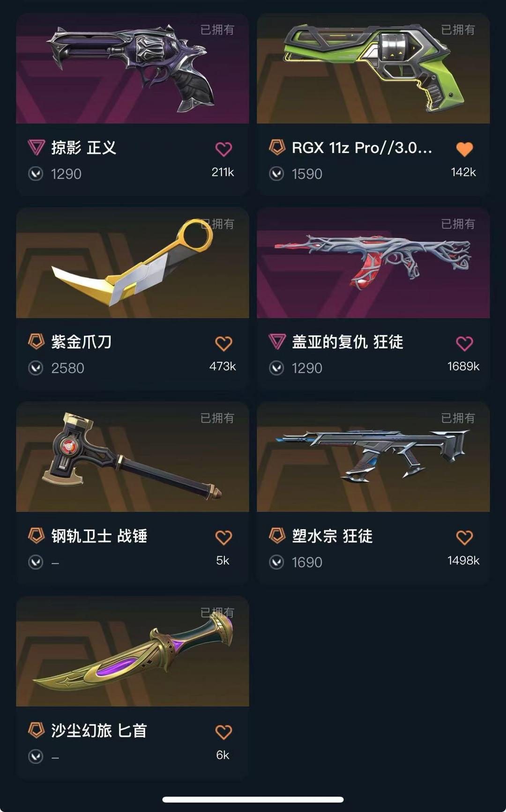The image size is (506, 812).
Task: Favorite the 塑水宗 狂徒 skin
Action: click(x=464, y=538)
